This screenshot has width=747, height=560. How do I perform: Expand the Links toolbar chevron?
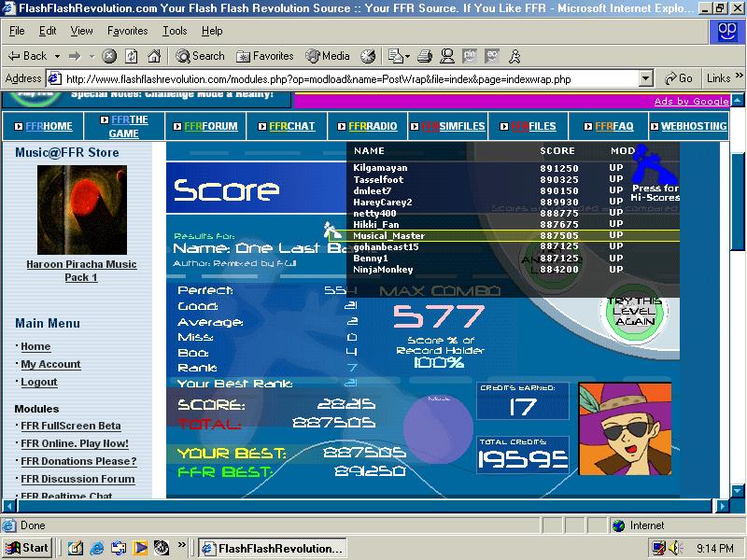739,77
